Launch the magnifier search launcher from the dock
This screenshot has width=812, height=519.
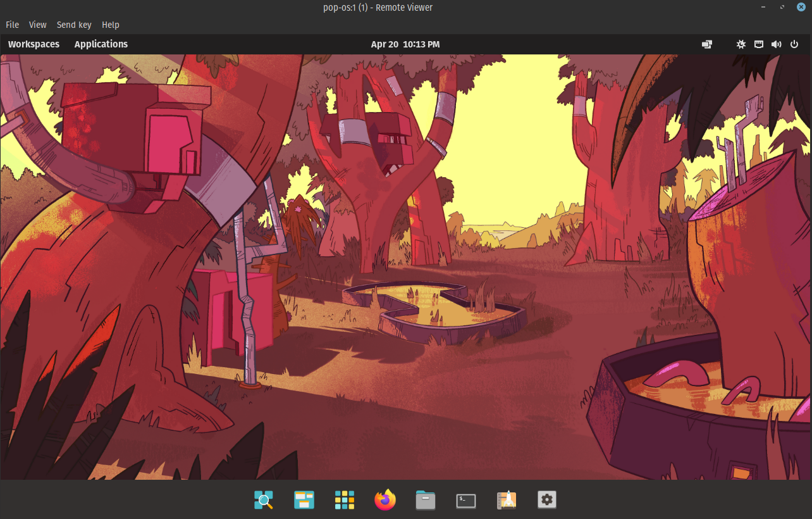click(x=264, y=500)
